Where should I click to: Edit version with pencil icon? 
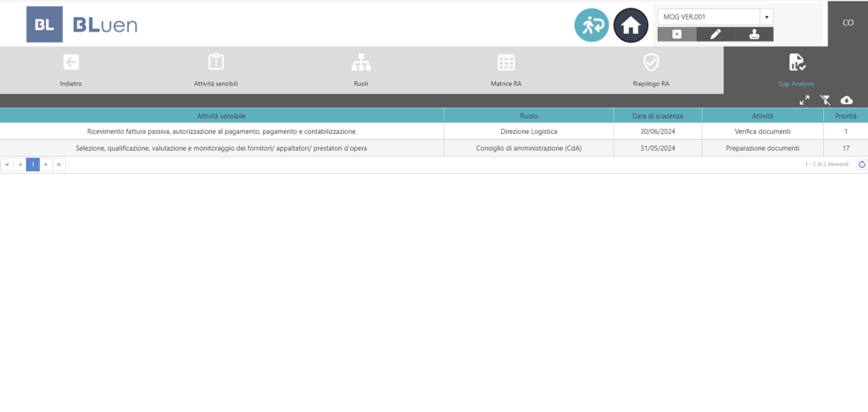tap(715, 34)
